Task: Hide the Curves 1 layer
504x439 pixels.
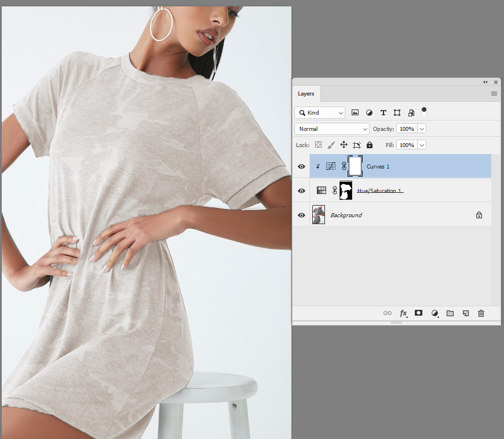Action: click(x=301, y=166)
